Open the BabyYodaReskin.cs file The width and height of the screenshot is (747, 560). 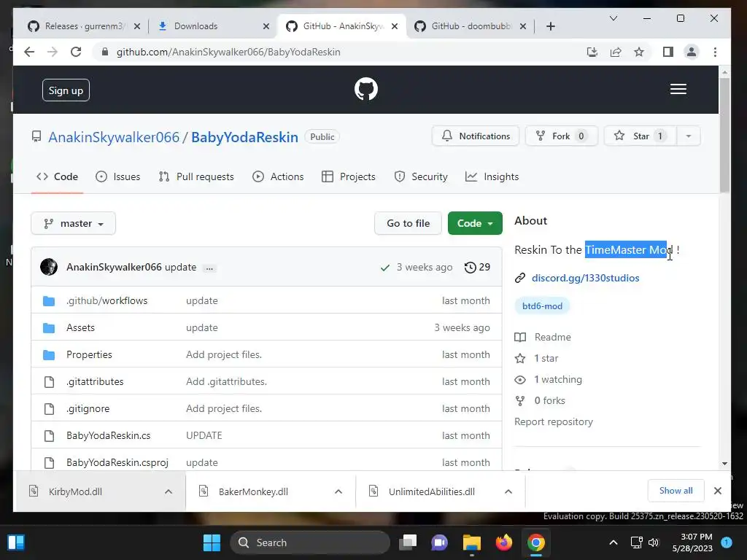[108, 436]
